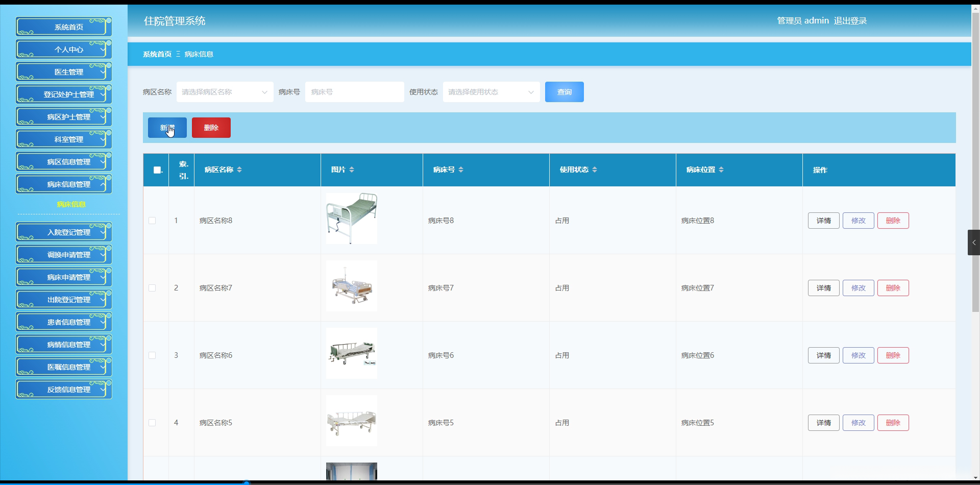Image resolution: width=980 pixels, height=485 pixels.
Task: Click the red 删除 batch delete button
Action: point(211,128)
